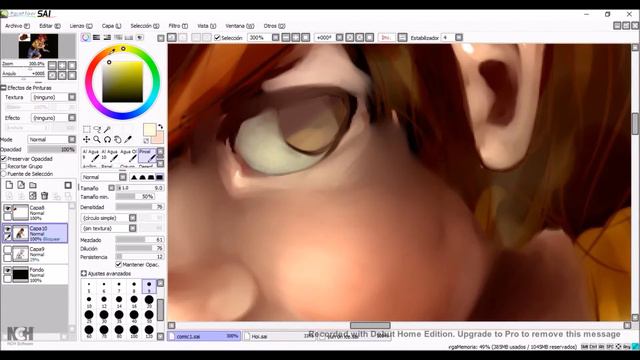Select the Zoom magnifier tool
Viewport: 640px width, 360px height.
[97, 140]
